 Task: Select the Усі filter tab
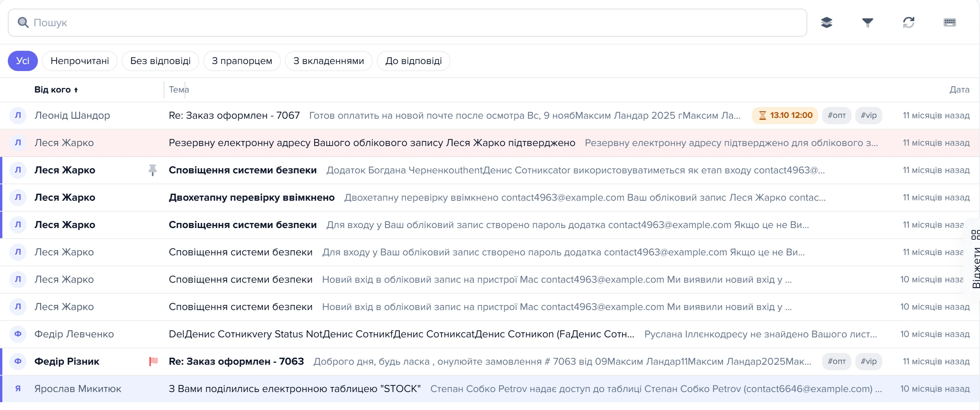point(23,61)
